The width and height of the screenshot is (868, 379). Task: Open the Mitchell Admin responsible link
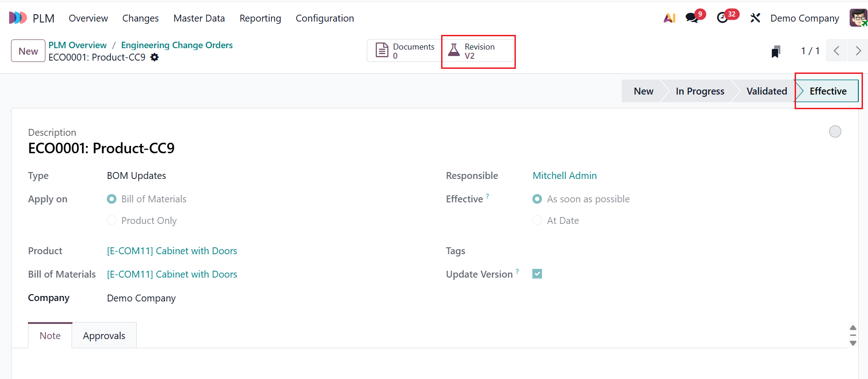pos(564,176)
